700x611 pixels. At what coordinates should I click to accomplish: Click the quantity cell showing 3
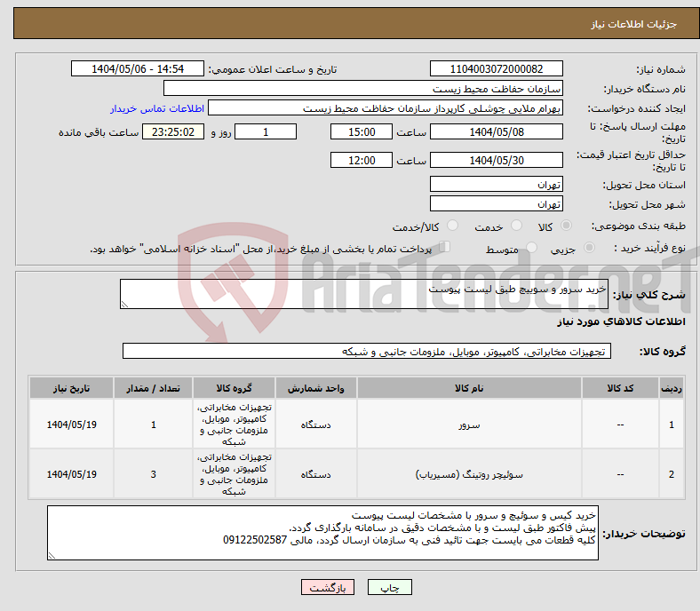(x=153, y=474)
